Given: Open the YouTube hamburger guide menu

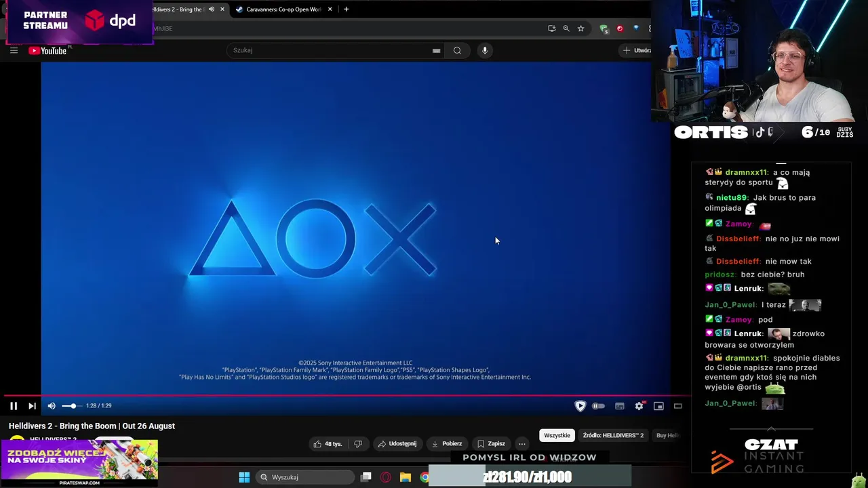Looking at the screenshot, I should click(14, 50).
